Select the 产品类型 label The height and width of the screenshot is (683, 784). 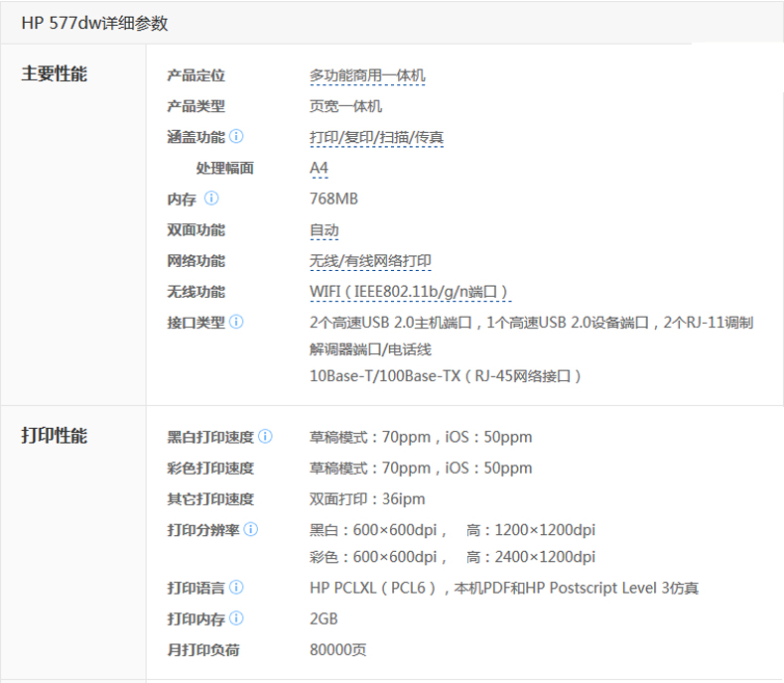(x=196, y=106)
